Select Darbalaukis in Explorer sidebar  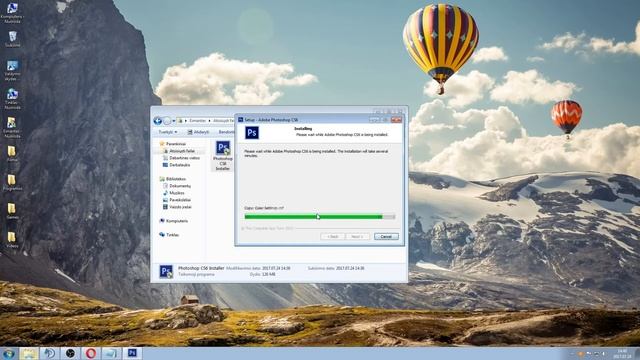(176, 165)
